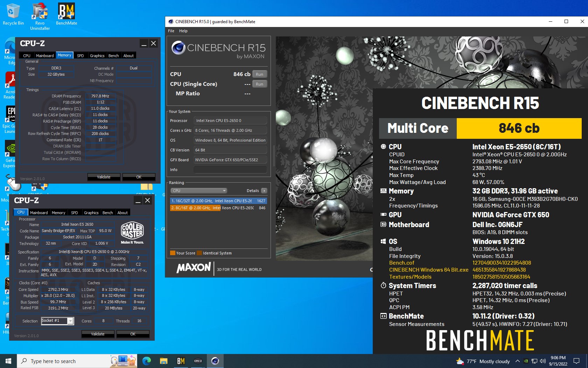The image size is (588, 368).
Task: Switch to Memory tab in lower CPU-Z
Action: pos(58,213)
